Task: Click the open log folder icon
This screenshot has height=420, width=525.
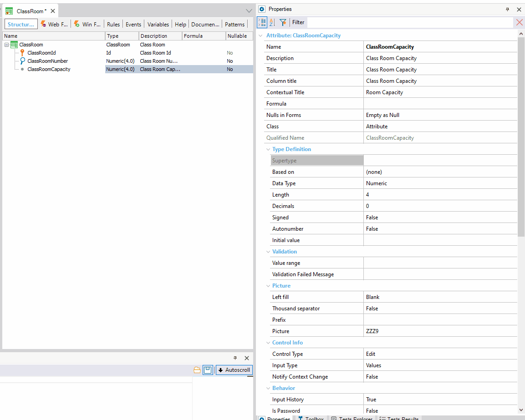Action: click(197, 370)
